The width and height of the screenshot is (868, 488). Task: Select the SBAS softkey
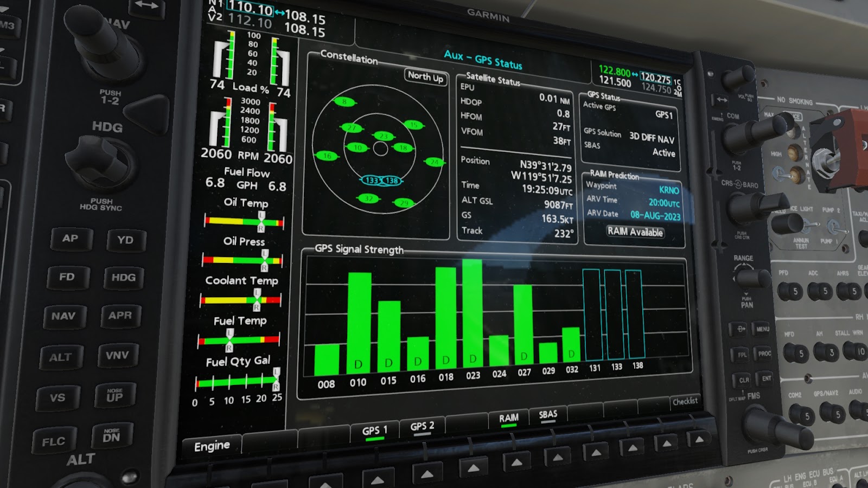(x=548, y=415)
